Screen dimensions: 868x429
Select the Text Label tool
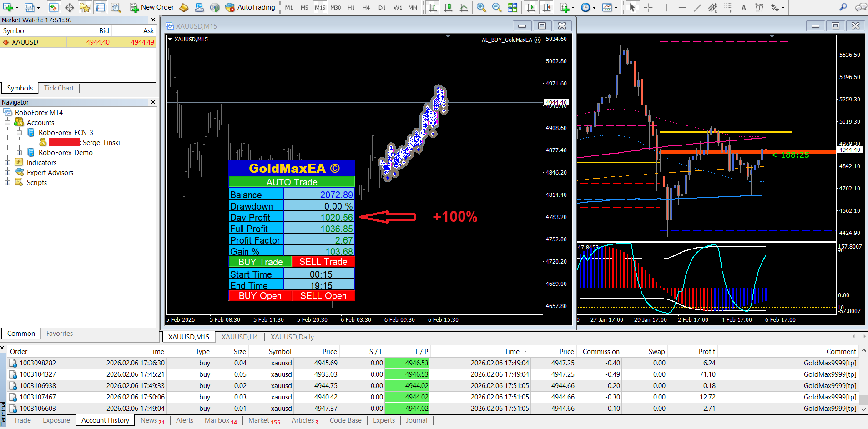pyautogui.click(x=759, y=7)
